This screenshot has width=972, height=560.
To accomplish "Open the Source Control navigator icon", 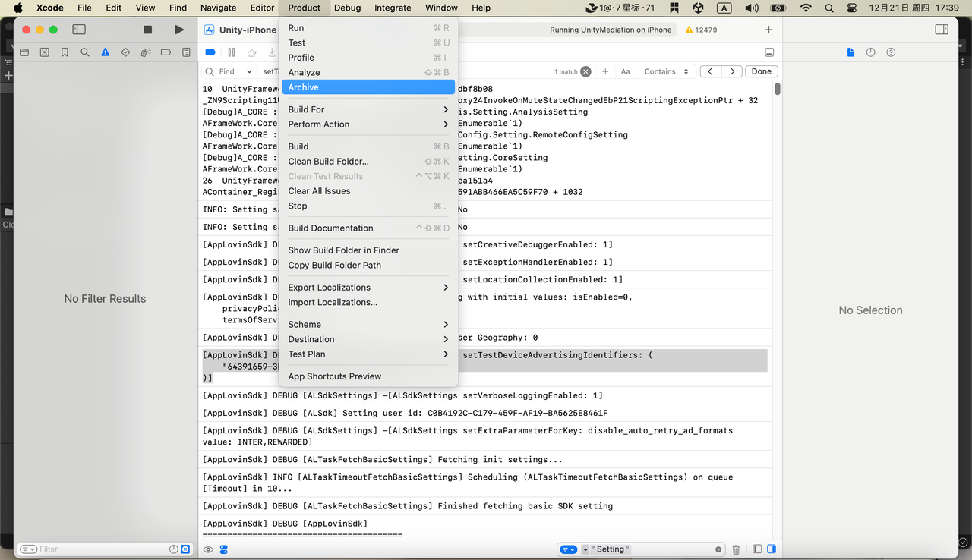I will (x=45, y=52).
